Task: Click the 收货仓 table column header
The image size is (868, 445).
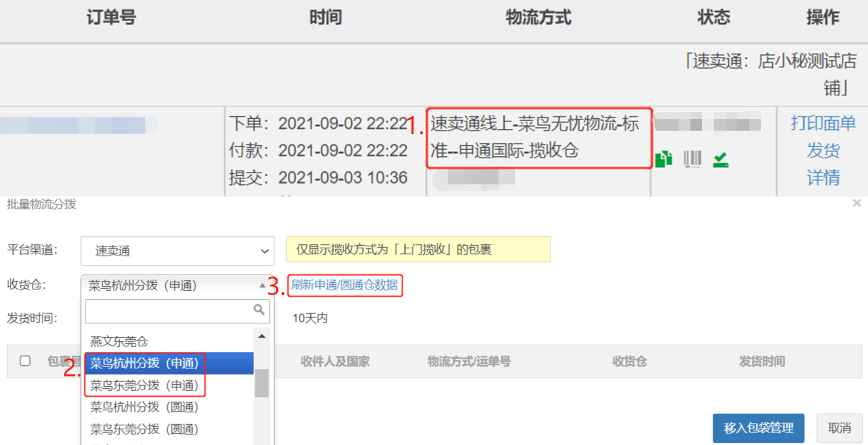Action: [630, 361]
